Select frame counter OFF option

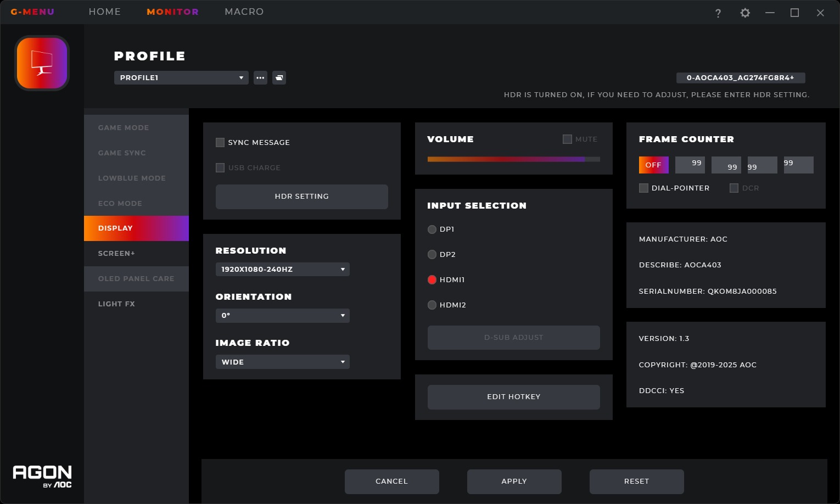[x=653, y=165]
